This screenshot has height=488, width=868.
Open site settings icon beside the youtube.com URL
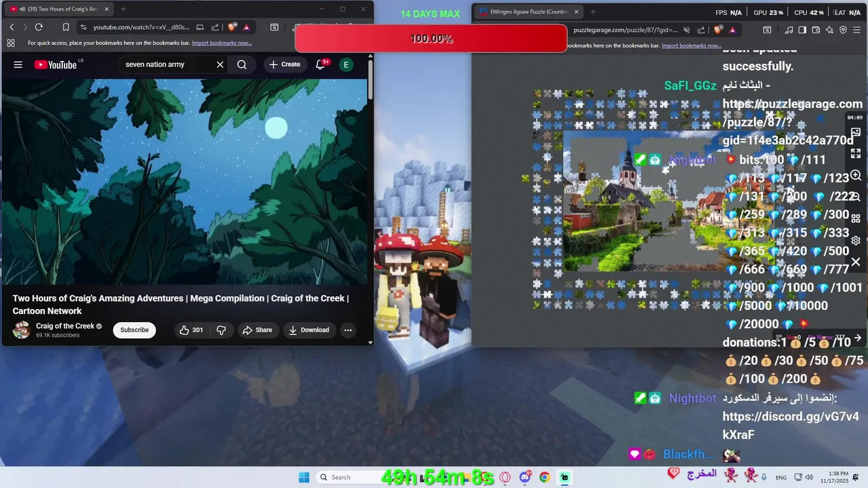click(x=83, y=27)
